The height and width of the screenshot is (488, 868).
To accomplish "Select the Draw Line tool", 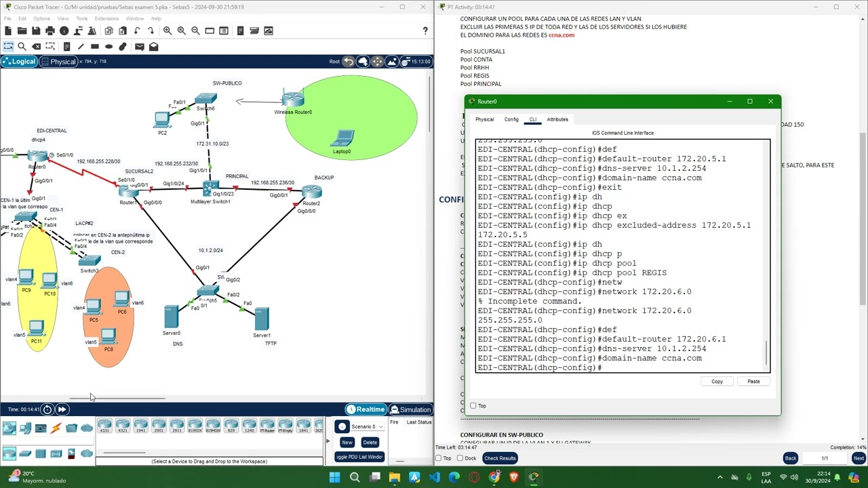I will pyautogui.click(x=81, y=46).
